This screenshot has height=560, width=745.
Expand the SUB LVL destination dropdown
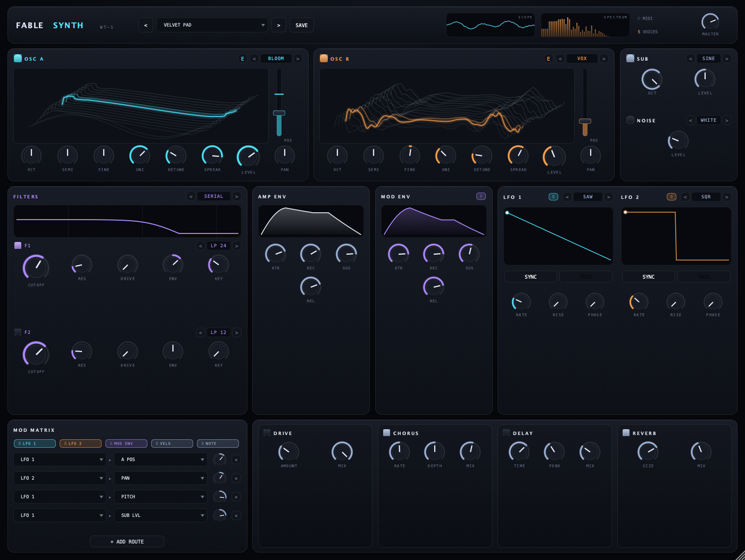click(x=161, y=515)
